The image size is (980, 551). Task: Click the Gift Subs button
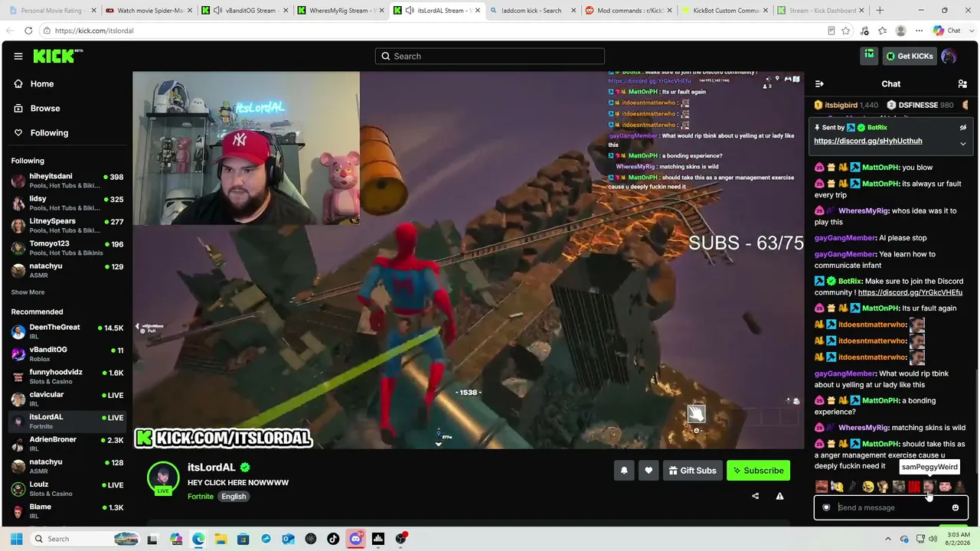692,471
